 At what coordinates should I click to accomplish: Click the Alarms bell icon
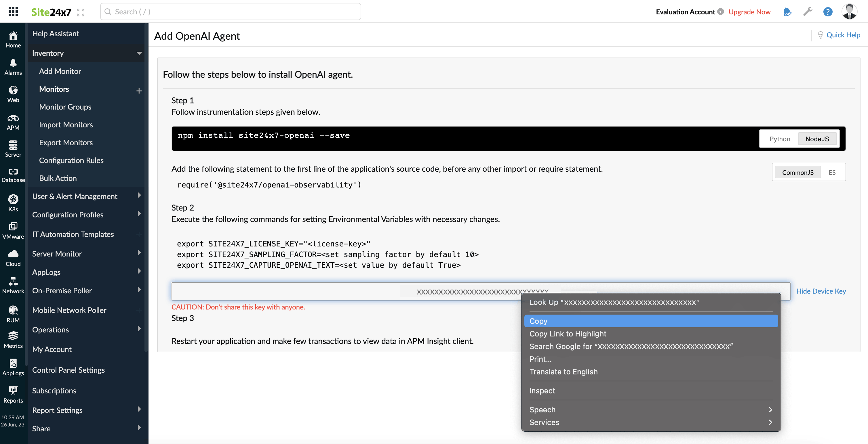[x=13, y=66]
